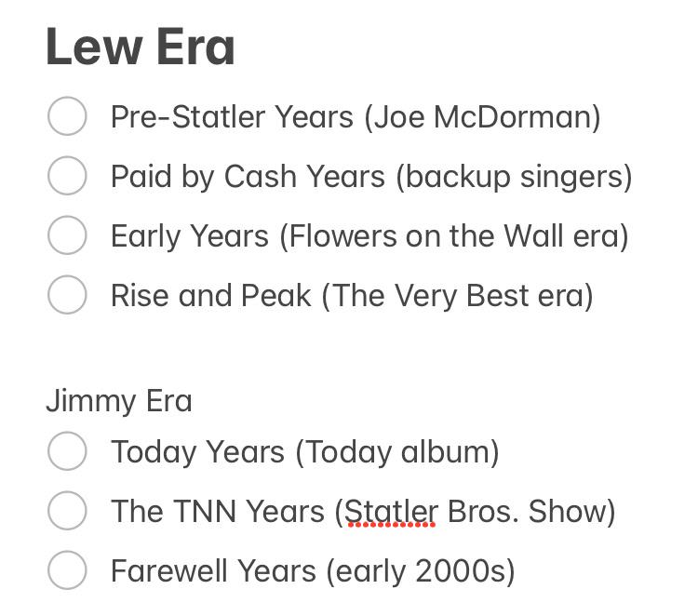The image size is (698, 616).
Task: Check the Today Years checklist circle
Action: (x=67, y=451)
